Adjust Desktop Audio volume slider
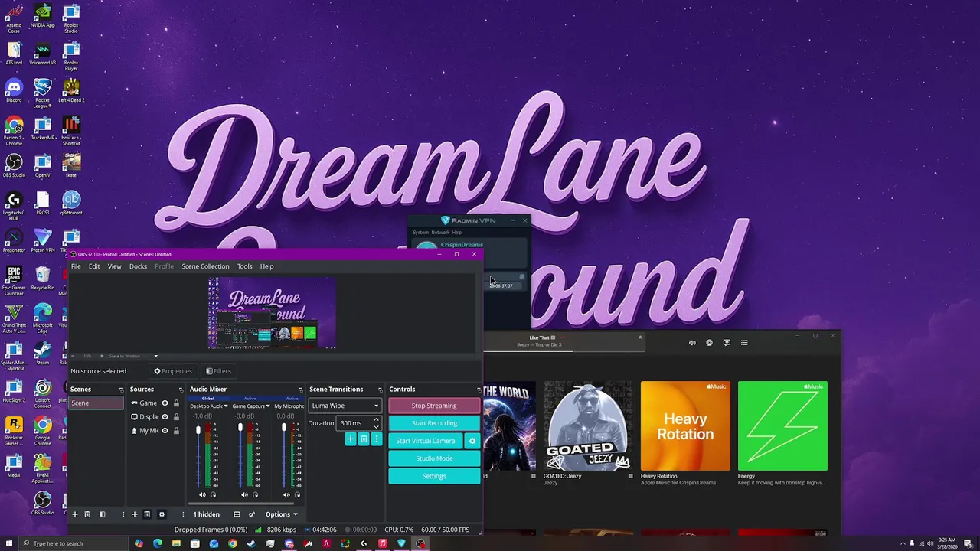 point(198,456)
